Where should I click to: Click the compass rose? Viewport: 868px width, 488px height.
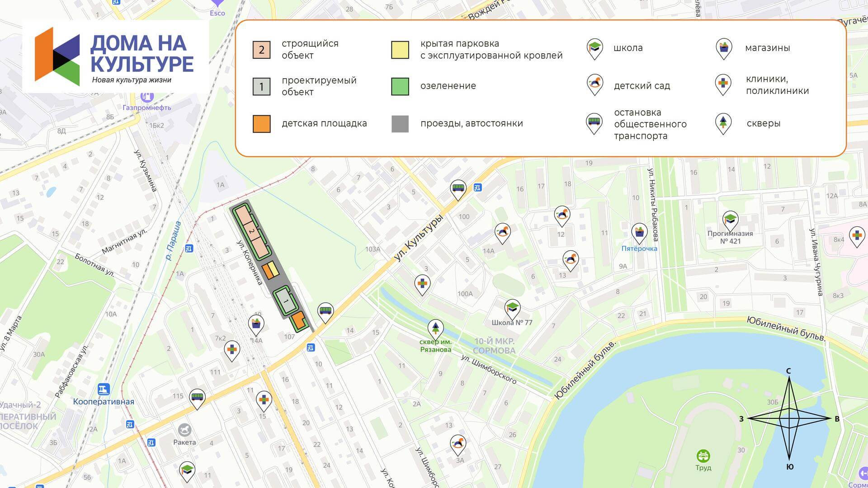click(x=789, y=419)
